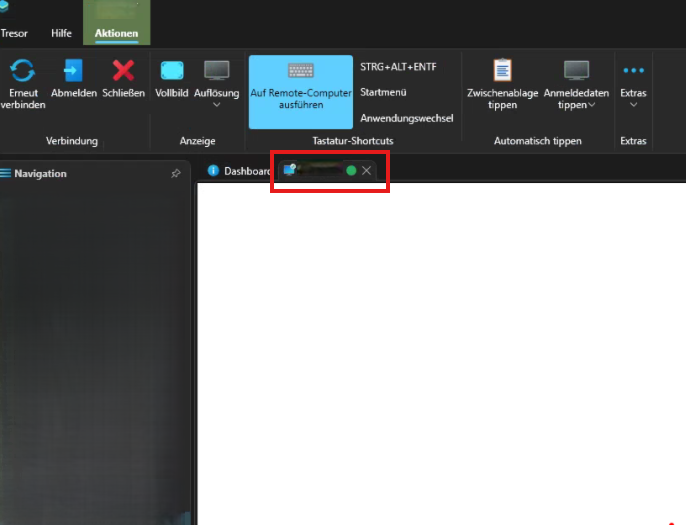Close the remote session tab

point(366,171)
